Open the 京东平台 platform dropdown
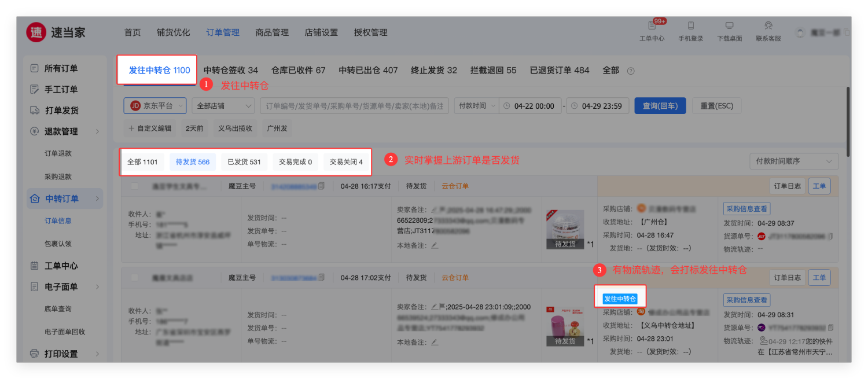This screenshot has width=868, height=379. [x=155, y=106]
